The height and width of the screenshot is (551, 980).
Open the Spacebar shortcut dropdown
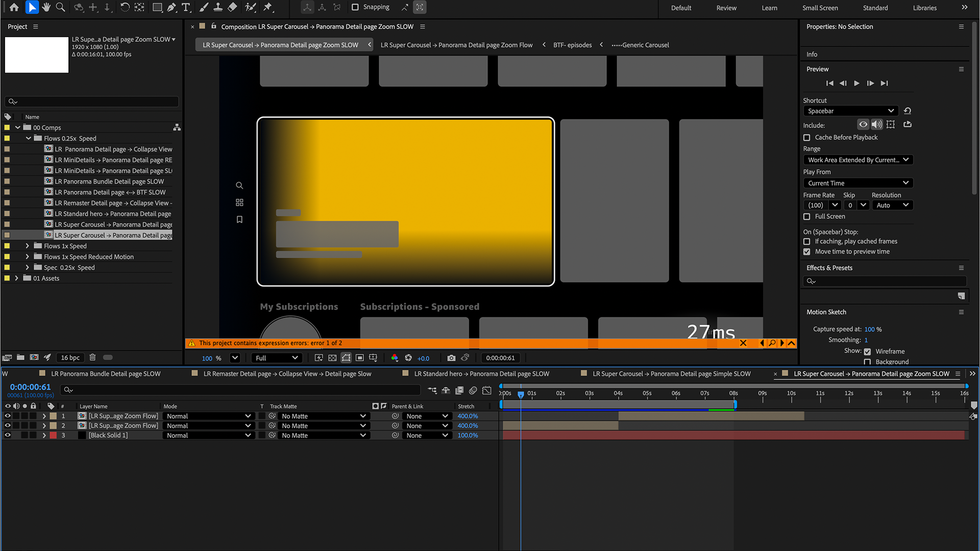click(850, 111)
